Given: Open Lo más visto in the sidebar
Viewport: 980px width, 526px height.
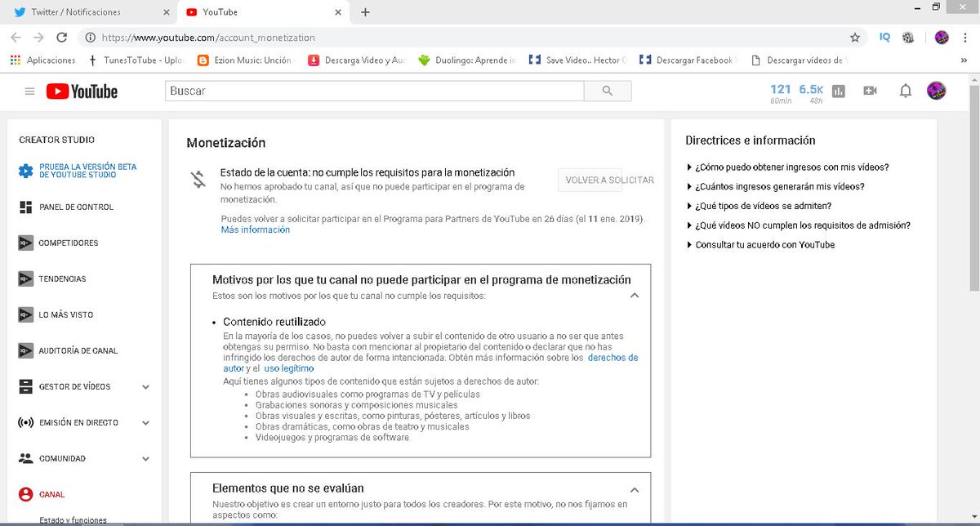Looking at the screenshot, I should click(x=66, y=315).
